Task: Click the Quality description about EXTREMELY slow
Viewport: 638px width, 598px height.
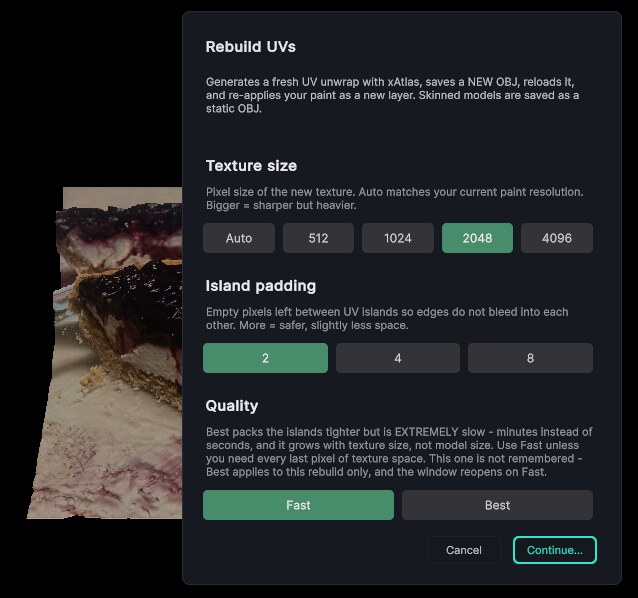Action: 399,452
